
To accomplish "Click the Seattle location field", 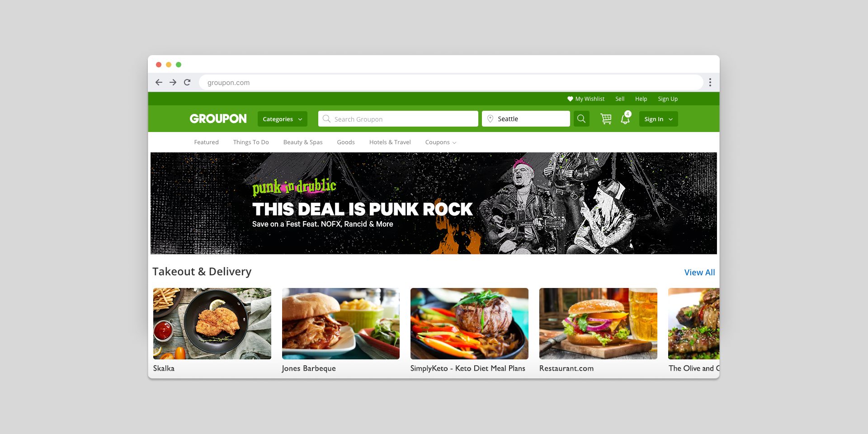I will pyautogui.click(x=526, y=119).
